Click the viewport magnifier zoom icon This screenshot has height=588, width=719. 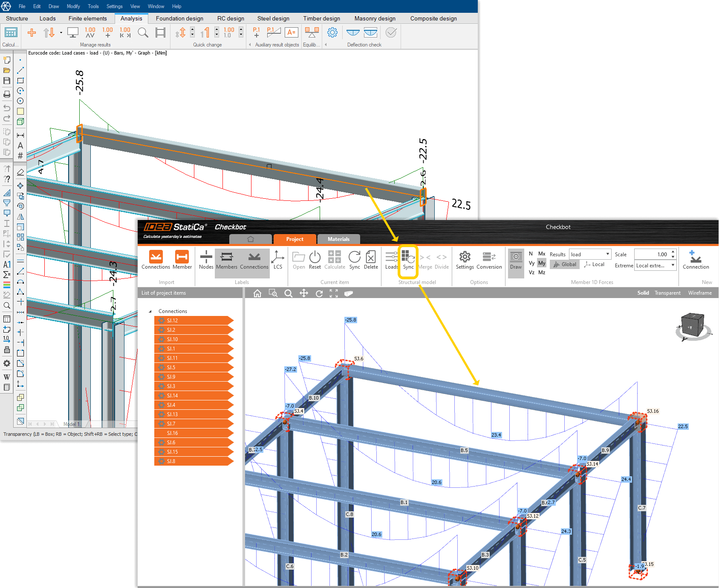click(x=289, y=293)
